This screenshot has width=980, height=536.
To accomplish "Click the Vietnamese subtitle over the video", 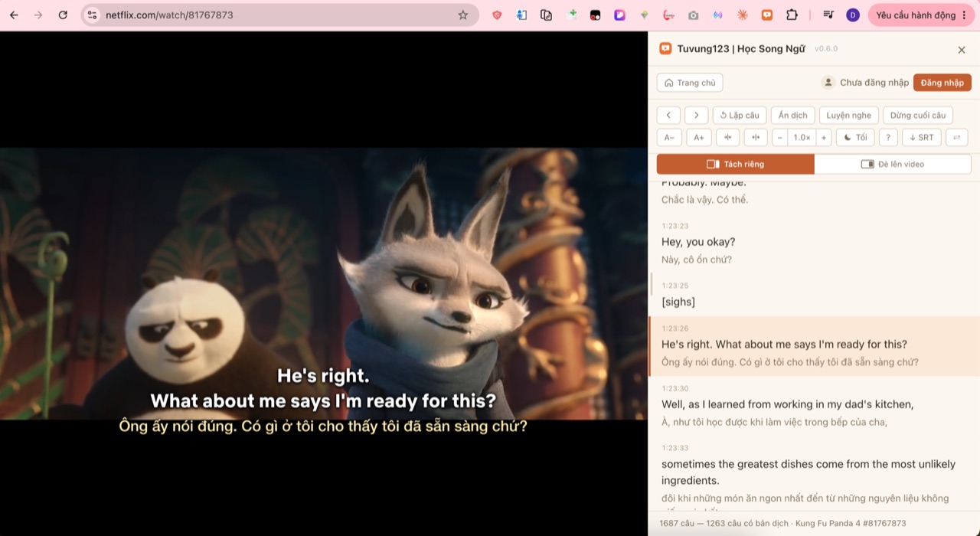I will pos(323,426).
